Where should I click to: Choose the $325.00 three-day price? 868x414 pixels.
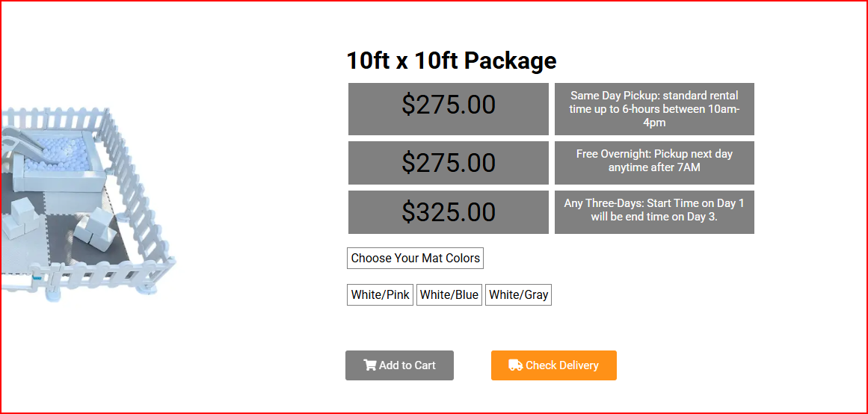point(448,212)
